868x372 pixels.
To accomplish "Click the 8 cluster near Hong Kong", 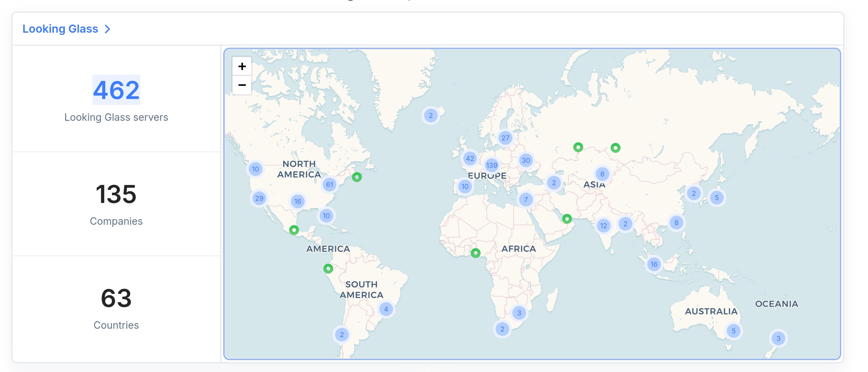I will click(676, 223).
